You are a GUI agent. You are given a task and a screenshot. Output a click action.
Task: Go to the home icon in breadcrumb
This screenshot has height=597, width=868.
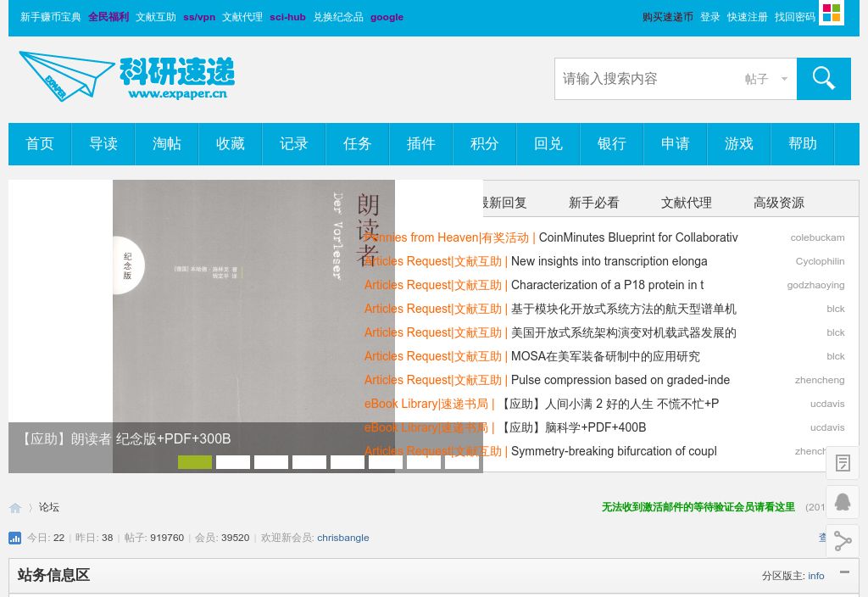(15, 508)
